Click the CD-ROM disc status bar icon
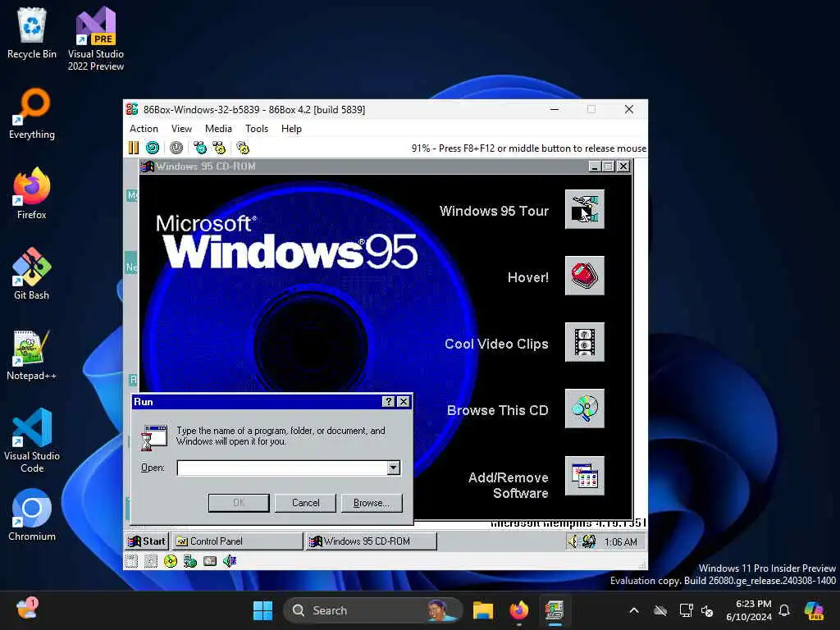 coord(171,561)
